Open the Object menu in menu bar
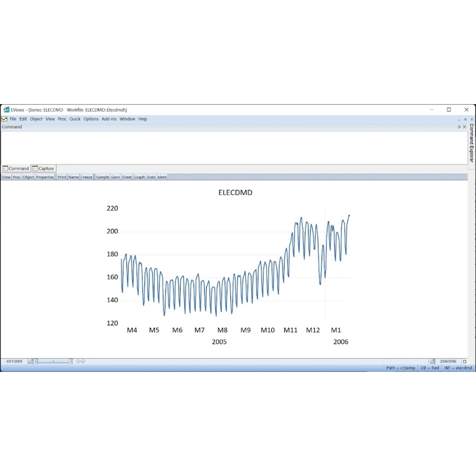The height and width of the screenshot is (476, 476). 36,119
